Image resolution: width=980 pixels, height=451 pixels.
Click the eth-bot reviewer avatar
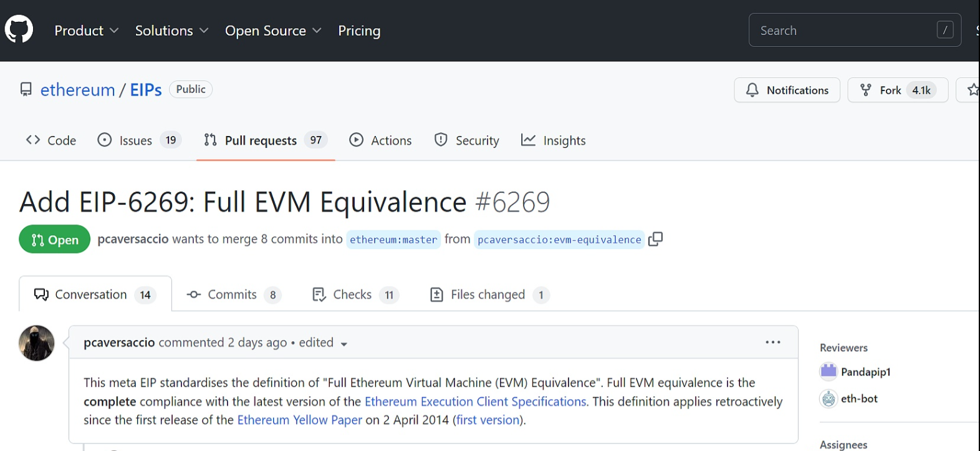click(829, 399)
